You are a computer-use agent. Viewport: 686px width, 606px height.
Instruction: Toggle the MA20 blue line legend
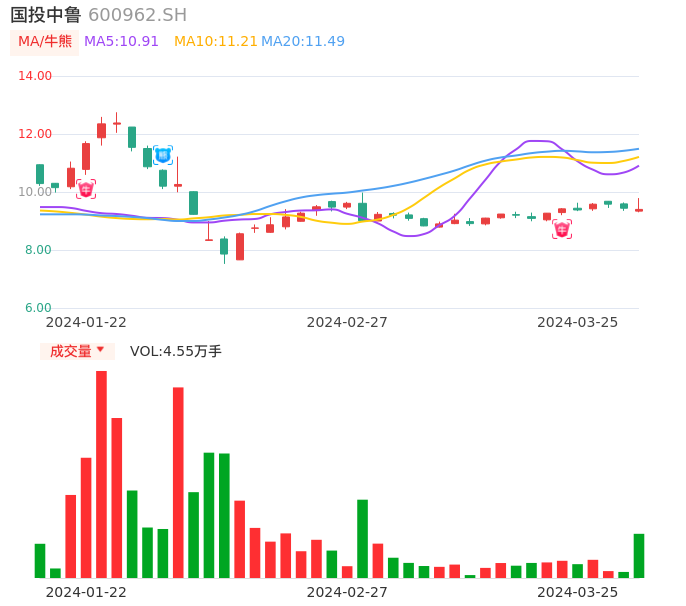(x=303, y=42)
